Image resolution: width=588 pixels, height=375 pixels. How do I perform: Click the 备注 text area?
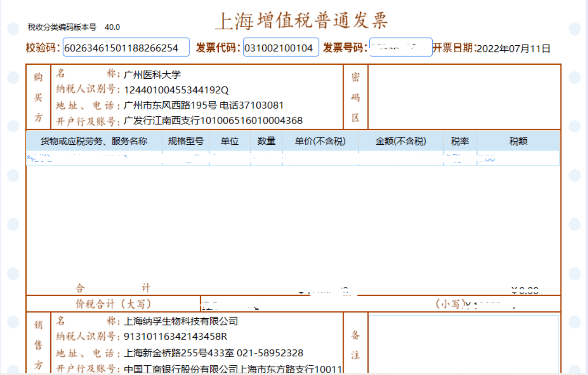pyautogui.click(x=464, y=344)
